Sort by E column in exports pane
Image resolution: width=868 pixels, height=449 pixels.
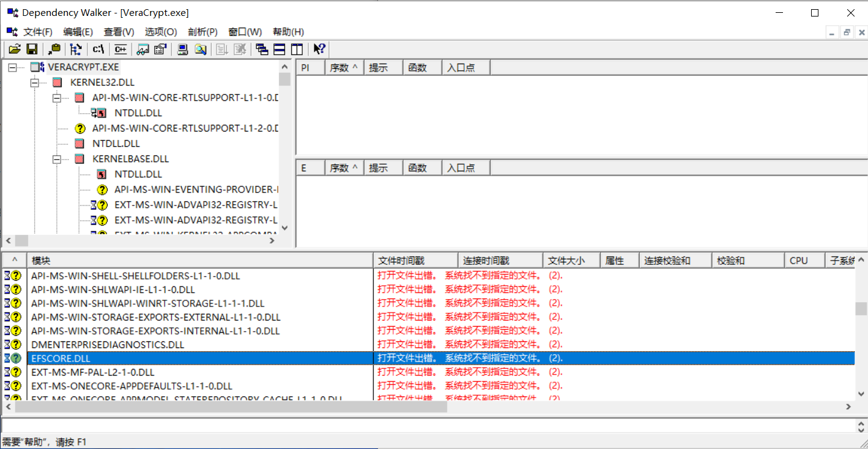[310, 168]
